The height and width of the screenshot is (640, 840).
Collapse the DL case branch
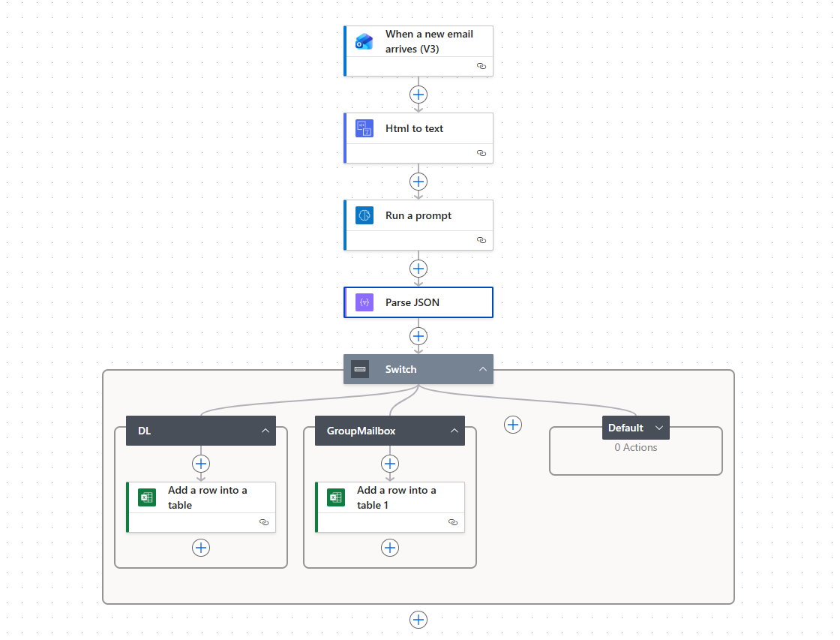265,431
